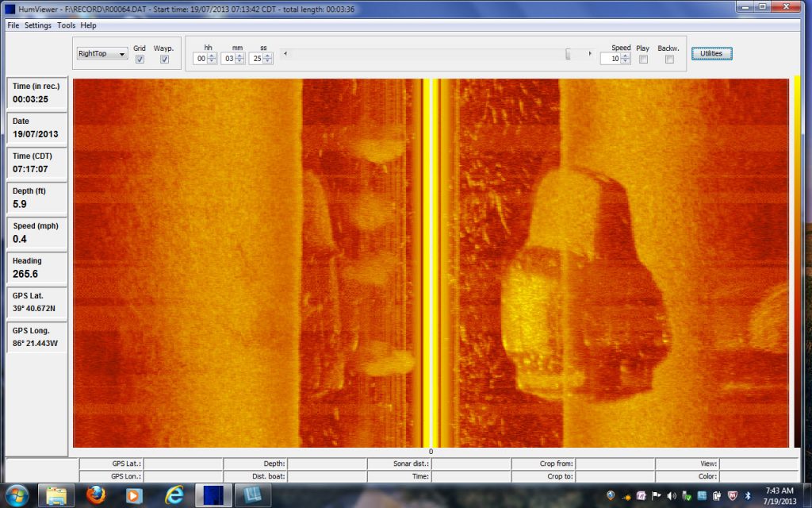Screen dimensions: 812x508
Task: Open Windows Explorer from taskbar
Action: pos(57,495)
